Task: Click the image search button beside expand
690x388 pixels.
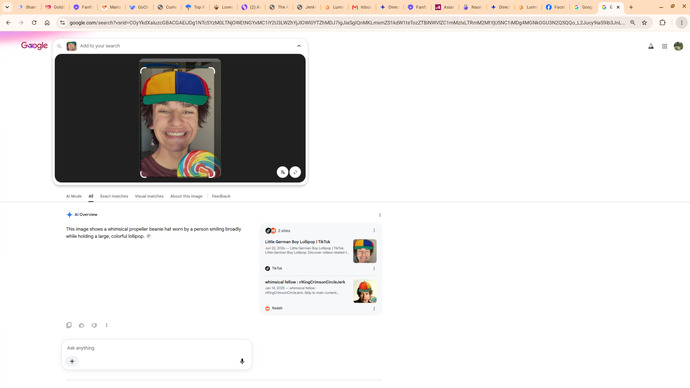Action: click(283, 172)
